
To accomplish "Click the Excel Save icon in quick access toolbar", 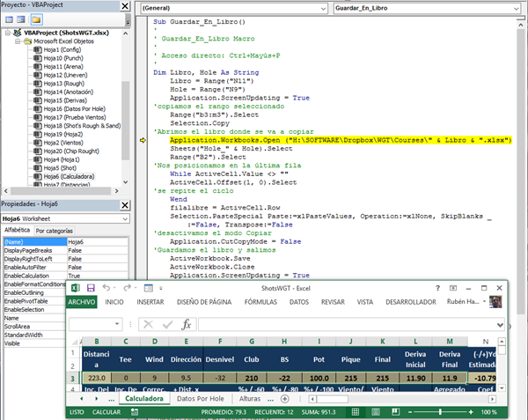I will [x=92, y=287].
